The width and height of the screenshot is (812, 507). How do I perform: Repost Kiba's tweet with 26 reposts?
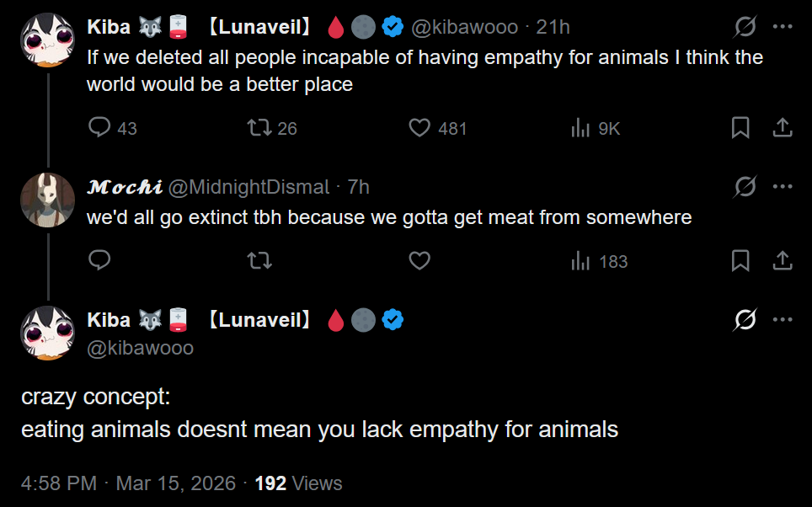click(x=258, y=128)
